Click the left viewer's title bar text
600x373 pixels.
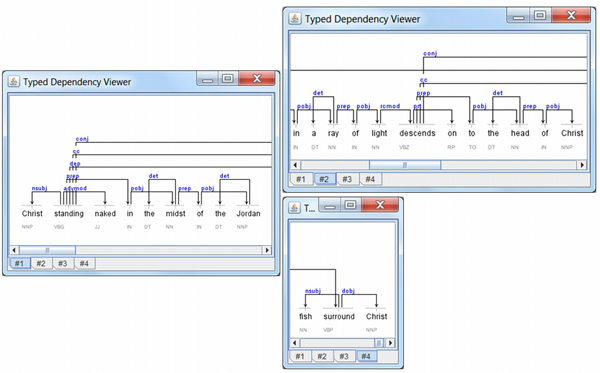[77, 82]
